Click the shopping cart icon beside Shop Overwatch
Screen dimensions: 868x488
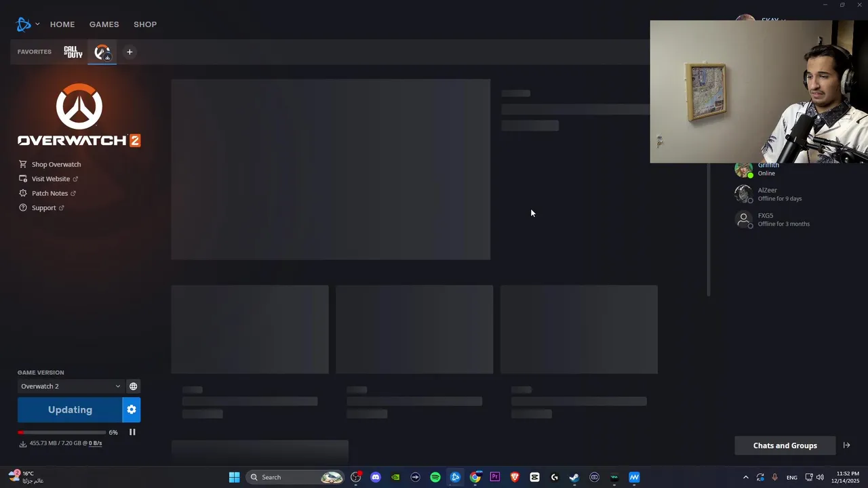23,164
